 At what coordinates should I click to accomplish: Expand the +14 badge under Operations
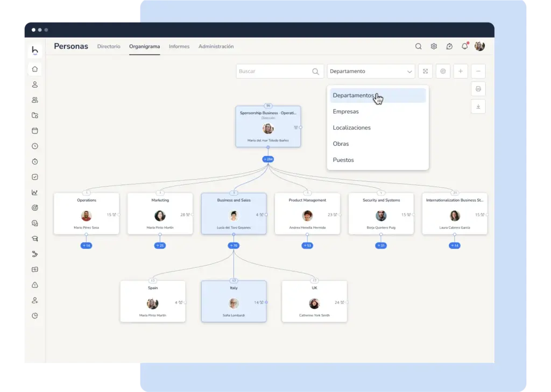86,246
